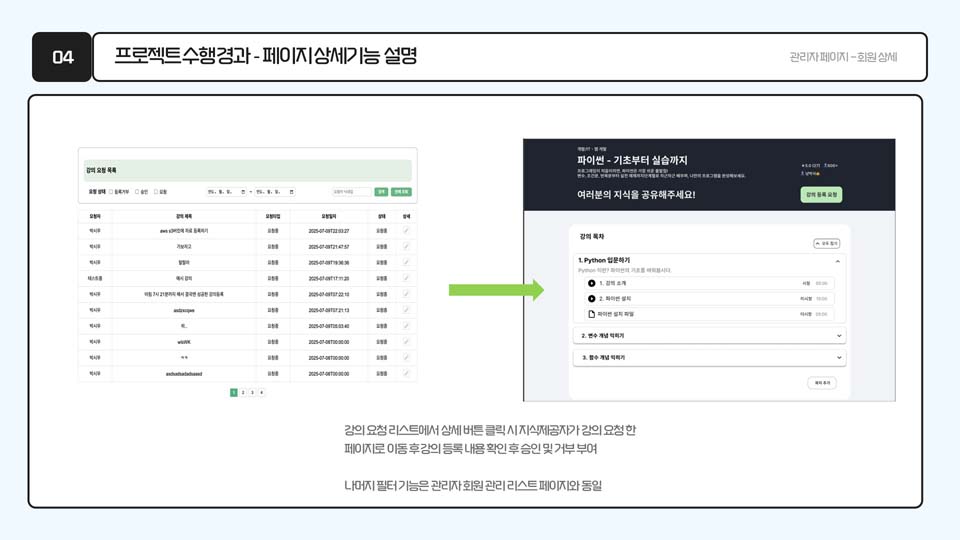Viewport: 960px width, 540px height.
Task: Play lesson '1. 강의 소개' via its play icon
Action: (x=591, y=283)
